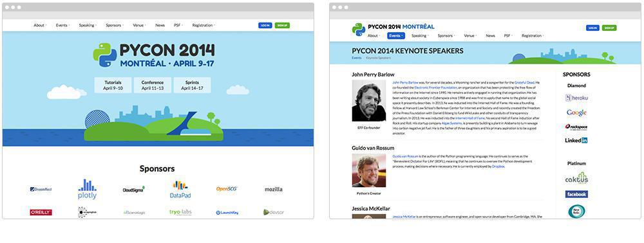644x243 pixels.
Task: Expand the Registration menu in left window
Action: coord(204,25)
